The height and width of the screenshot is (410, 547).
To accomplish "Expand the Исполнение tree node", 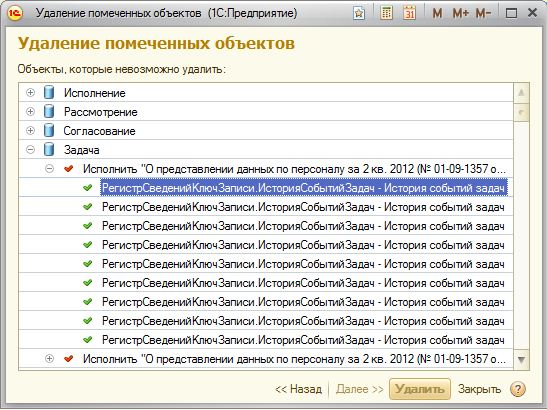I will [30, 93].
